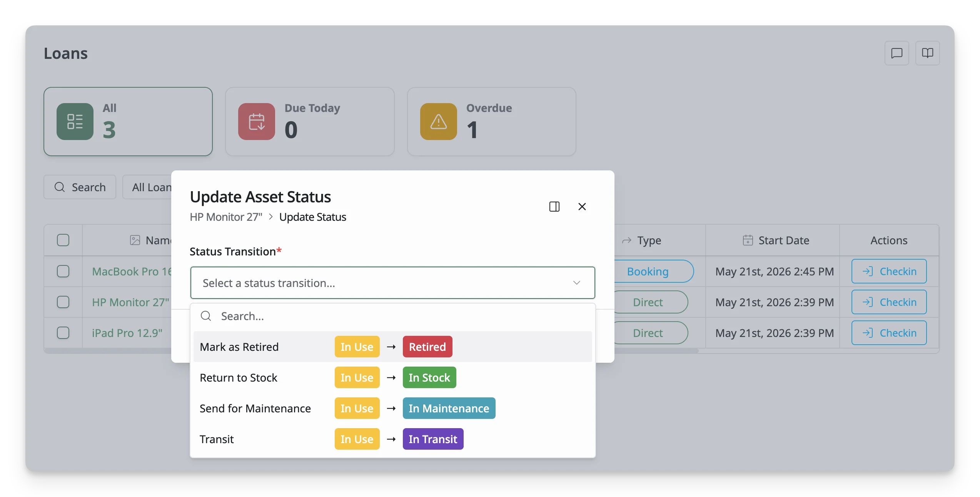Click the red Retired status badge

[x=427, y=347]
